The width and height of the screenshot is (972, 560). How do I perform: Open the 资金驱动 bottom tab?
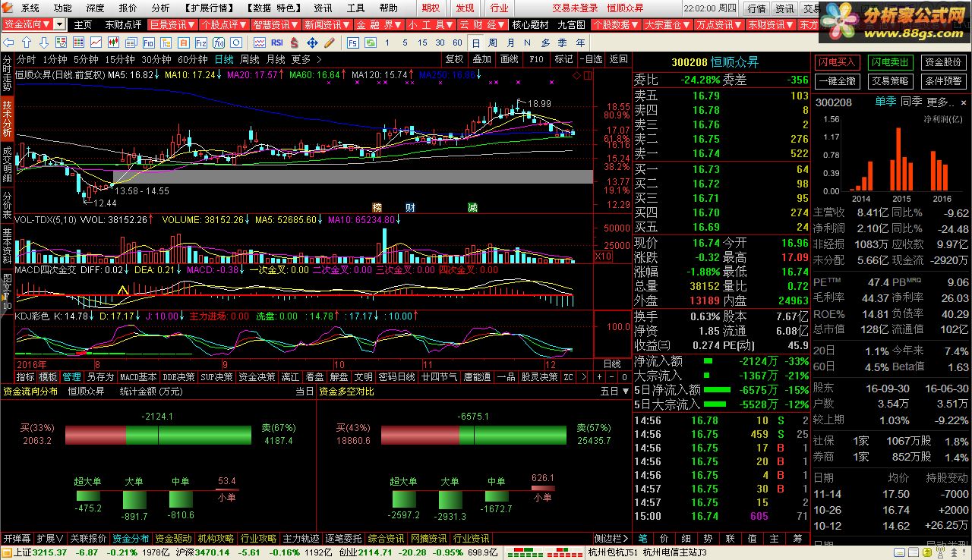[174, 538]
